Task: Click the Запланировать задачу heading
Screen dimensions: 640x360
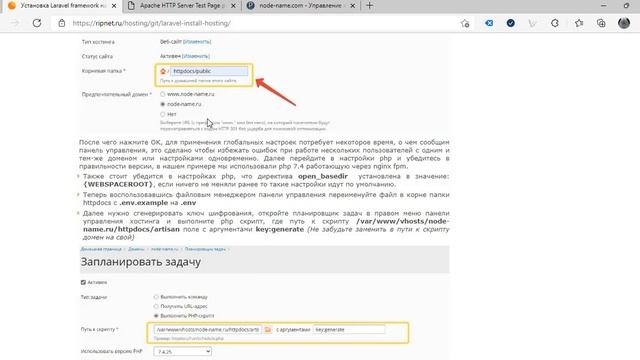Action: click(x=141, y=262)
